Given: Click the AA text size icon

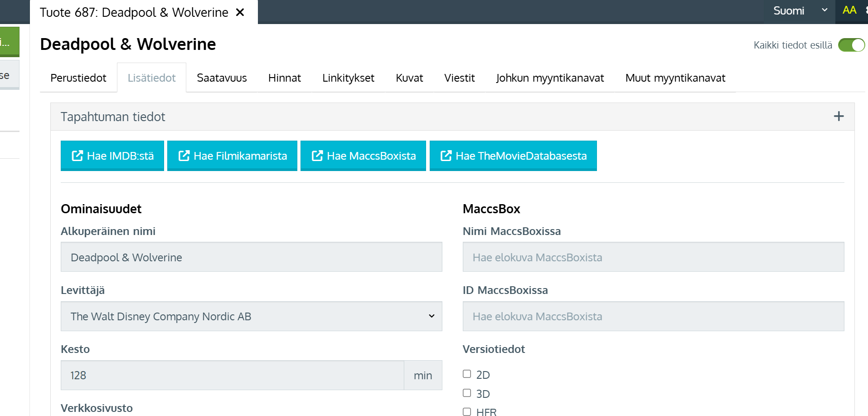Looking at the screenshot, I should pos(849,10).
